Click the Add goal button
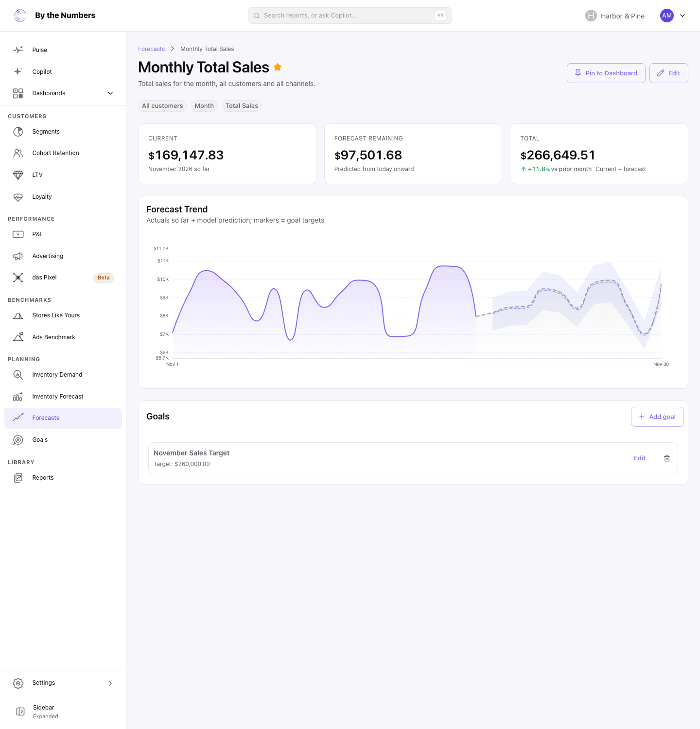Screen dimensions: 700x729 [657, 417]
